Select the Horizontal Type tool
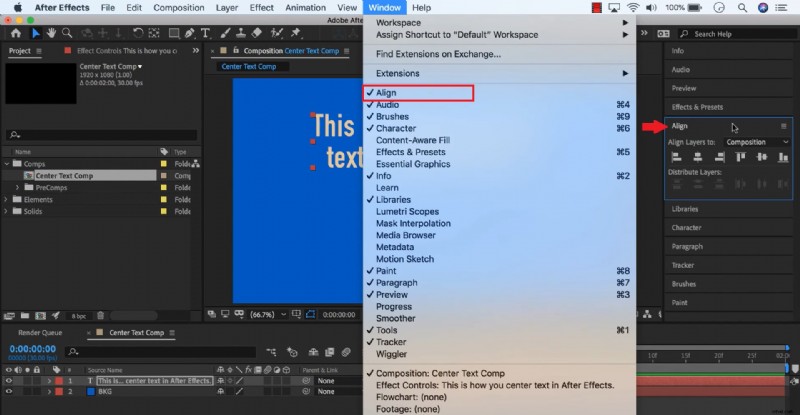This screenshot has height=415, width=800. [205, 33]
